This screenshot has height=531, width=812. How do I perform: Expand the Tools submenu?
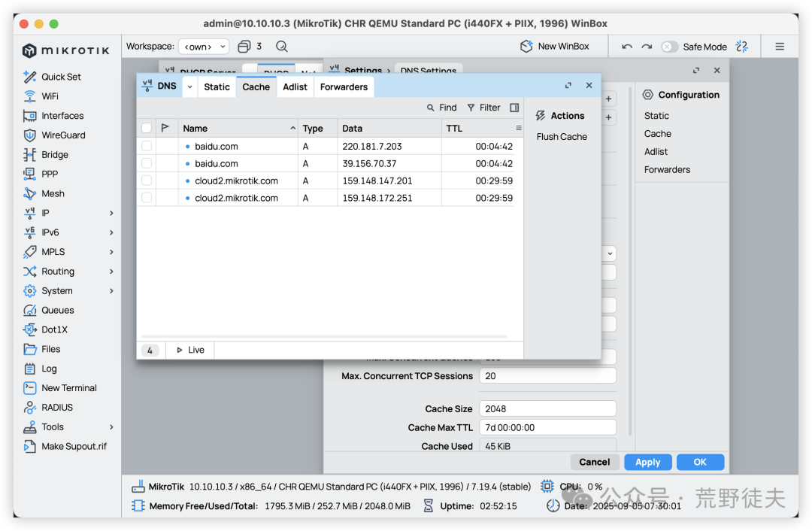tap(111, 427)
